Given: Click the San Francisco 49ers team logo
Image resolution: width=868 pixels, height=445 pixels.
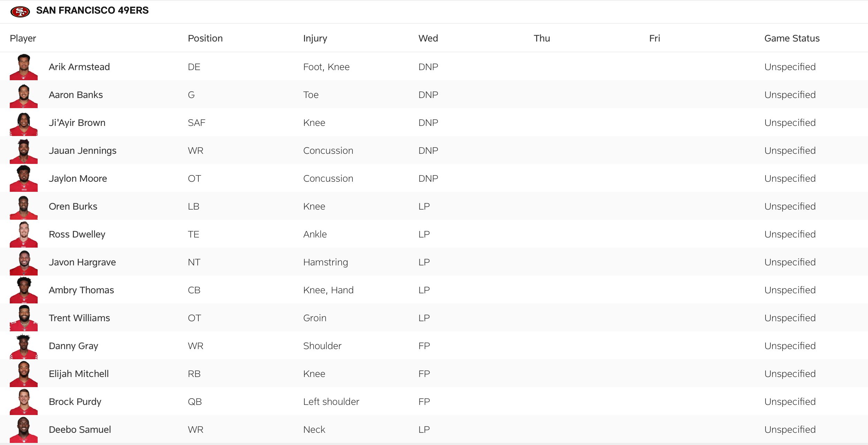Looking at the screenshot, I should (20, 11).
